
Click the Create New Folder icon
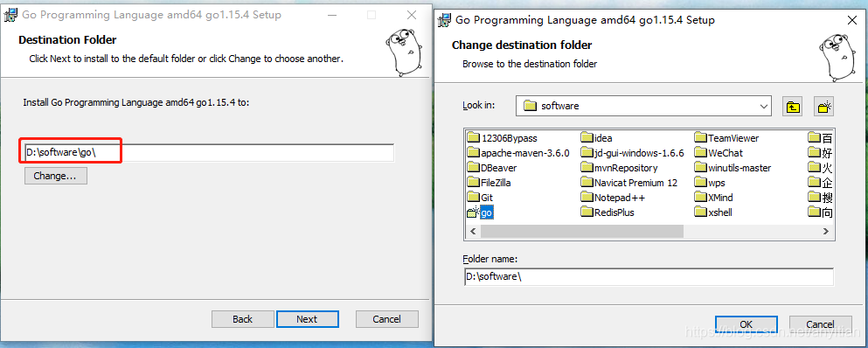(823, 107)
